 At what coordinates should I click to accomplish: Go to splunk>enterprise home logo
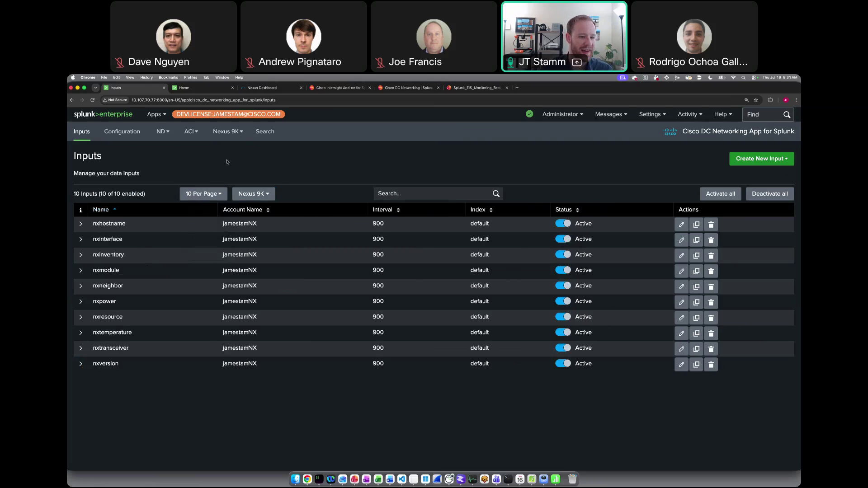(x=103, y=114)
